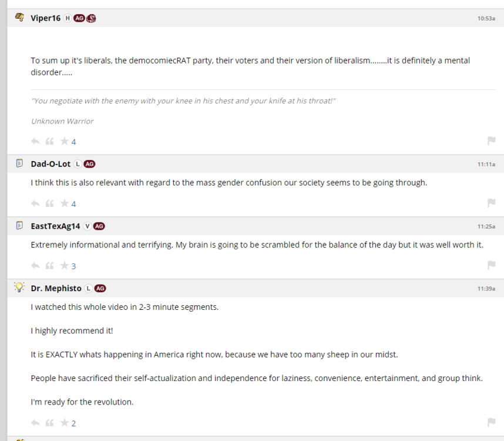Viewport: 504px width, 441px height.
Task: Open Dad-O-Lot's user profile
Action: pos(51,164)
